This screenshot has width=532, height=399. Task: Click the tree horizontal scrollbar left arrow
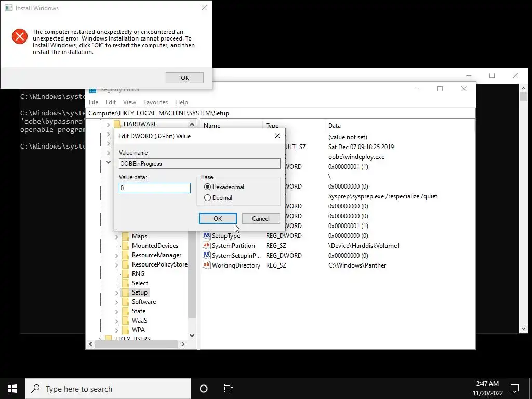pyautogui.click(x=90, y=344)
